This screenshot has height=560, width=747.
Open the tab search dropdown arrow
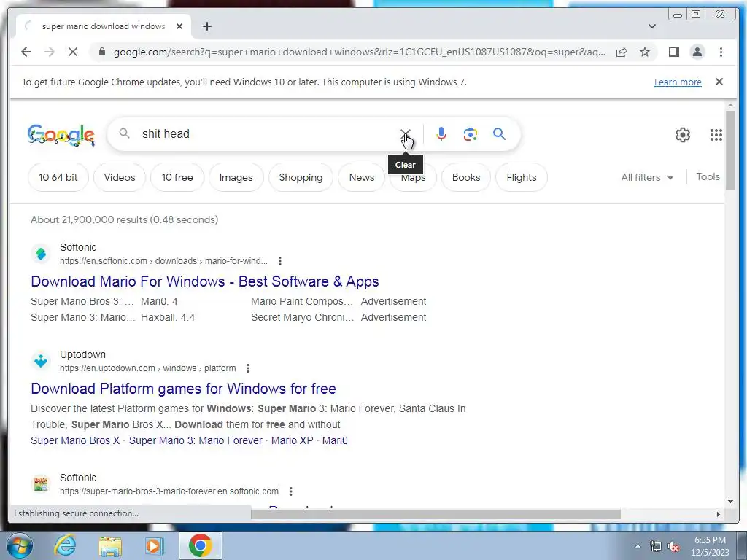pyautogui.click(x=652, y=26)
